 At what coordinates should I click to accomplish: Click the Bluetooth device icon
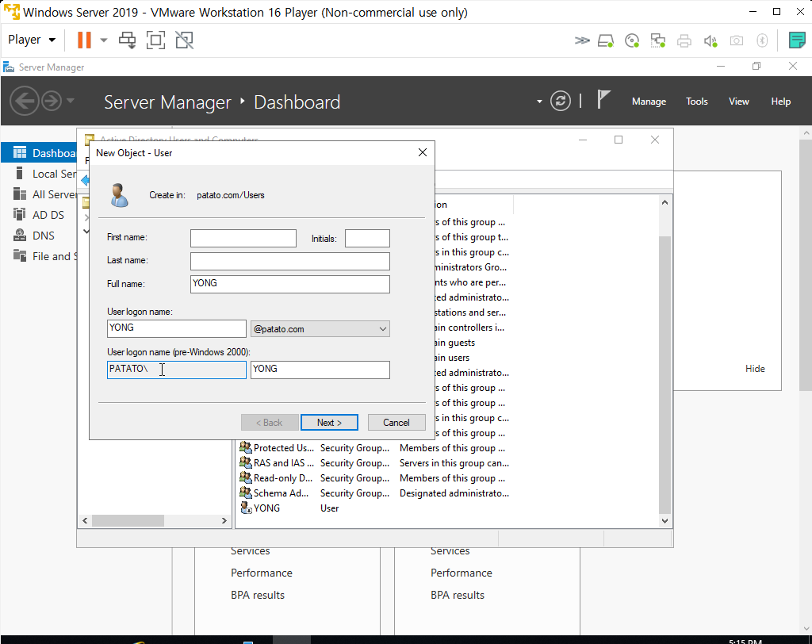point(762,40)
